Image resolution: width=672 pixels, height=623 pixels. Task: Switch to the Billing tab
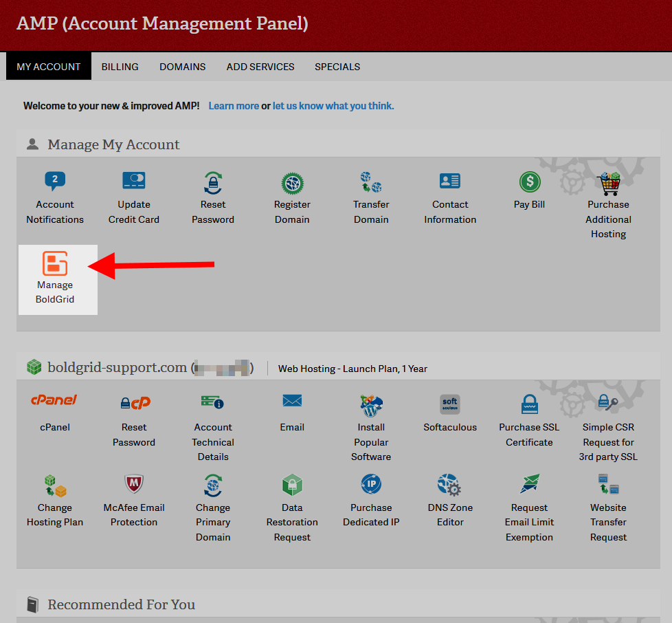pos(120,67)
